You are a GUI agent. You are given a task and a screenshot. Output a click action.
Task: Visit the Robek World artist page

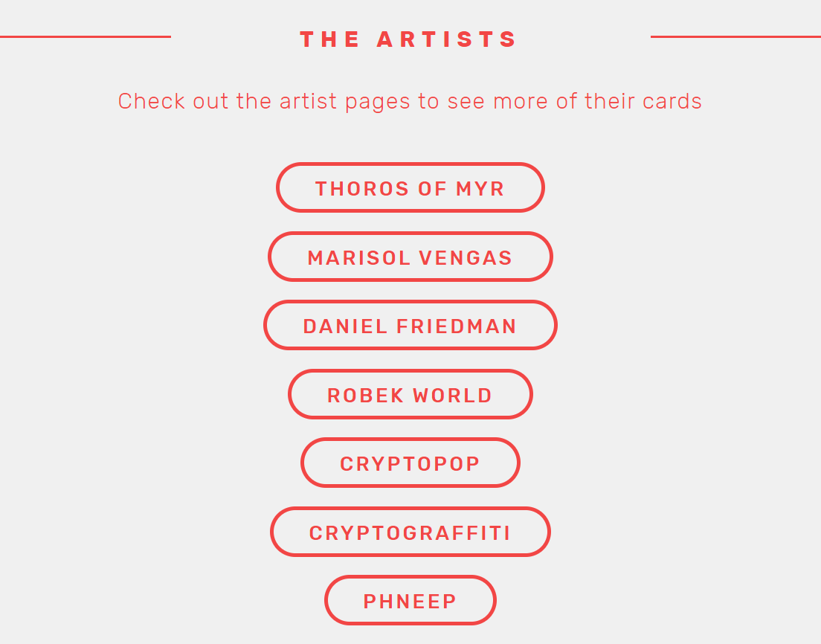(x=410, y=394)
